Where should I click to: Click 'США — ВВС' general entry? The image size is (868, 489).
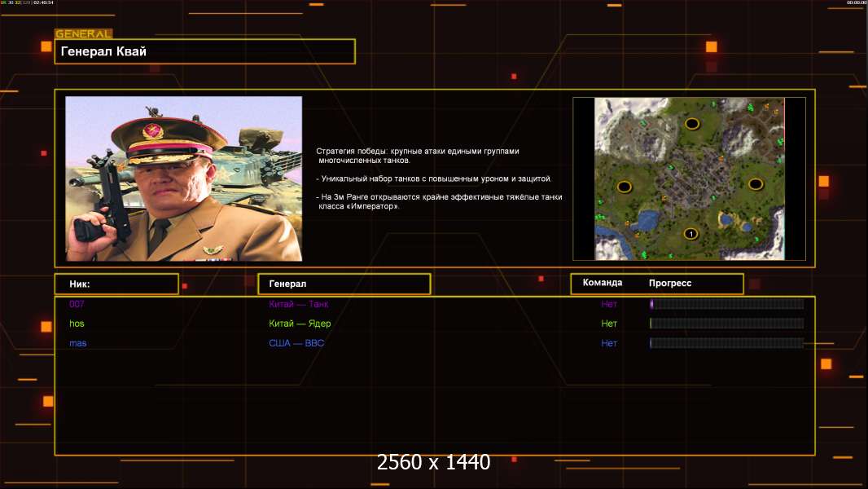296,343
